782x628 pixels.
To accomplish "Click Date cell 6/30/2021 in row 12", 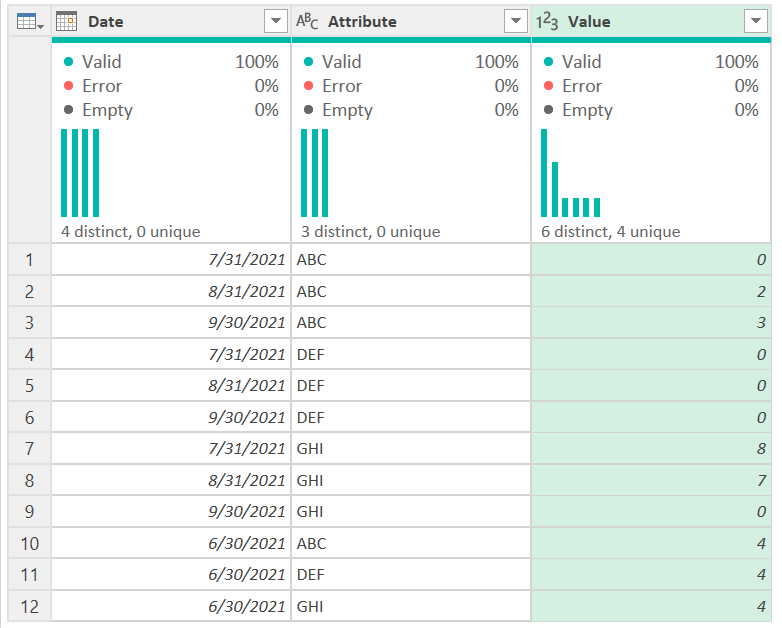I will (x=171, y=606).
